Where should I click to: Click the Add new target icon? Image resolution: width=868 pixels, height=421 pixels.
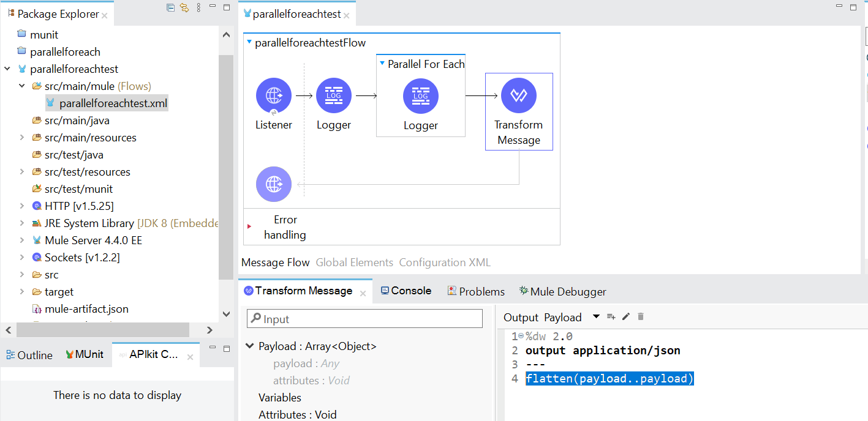coord(611,316)
